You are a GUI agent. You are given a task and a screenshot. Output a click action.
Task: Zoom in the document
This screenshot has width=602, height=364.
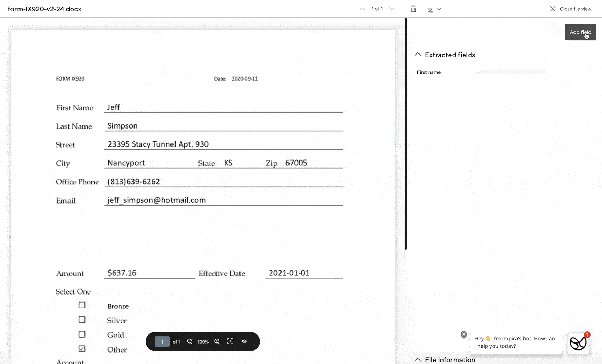(x=217, y=341)
